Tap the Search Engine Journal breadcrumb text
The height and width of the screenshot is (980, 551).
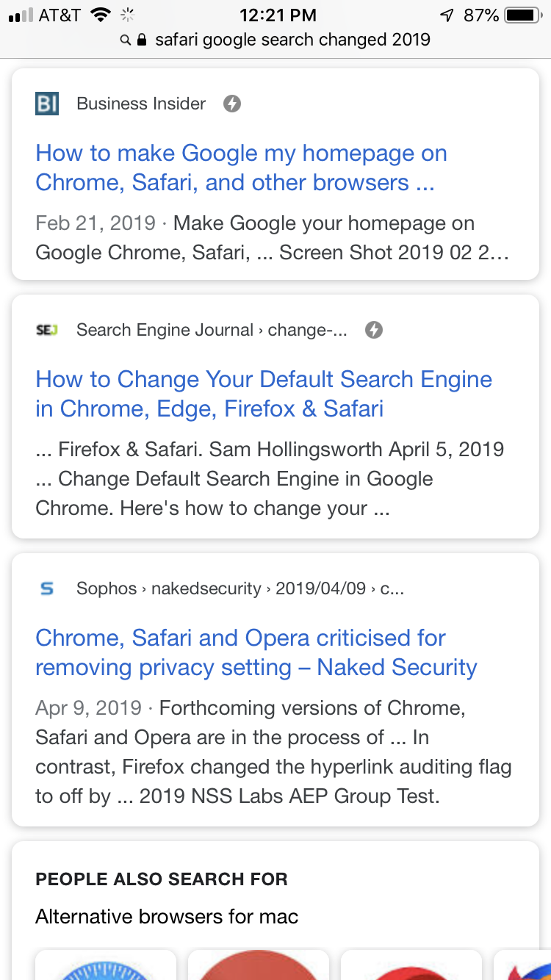point(212,330)
